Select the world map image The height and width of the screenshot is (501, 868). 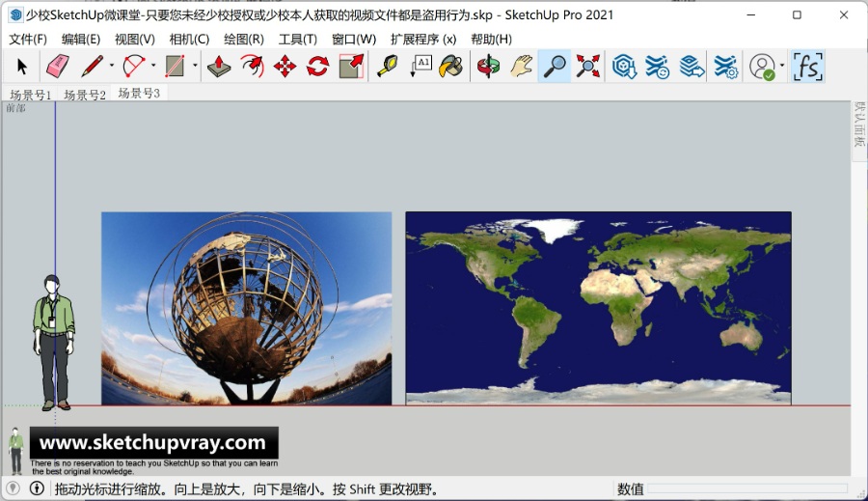[598, 308]
